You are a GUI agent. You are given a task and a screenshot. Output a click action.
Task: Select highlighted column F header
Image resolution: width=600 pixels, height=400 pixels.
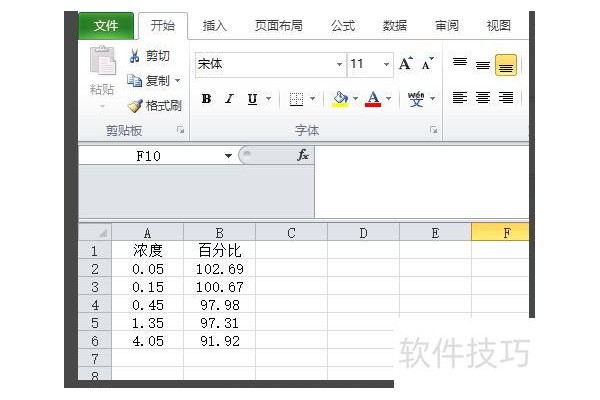[500, 232]
